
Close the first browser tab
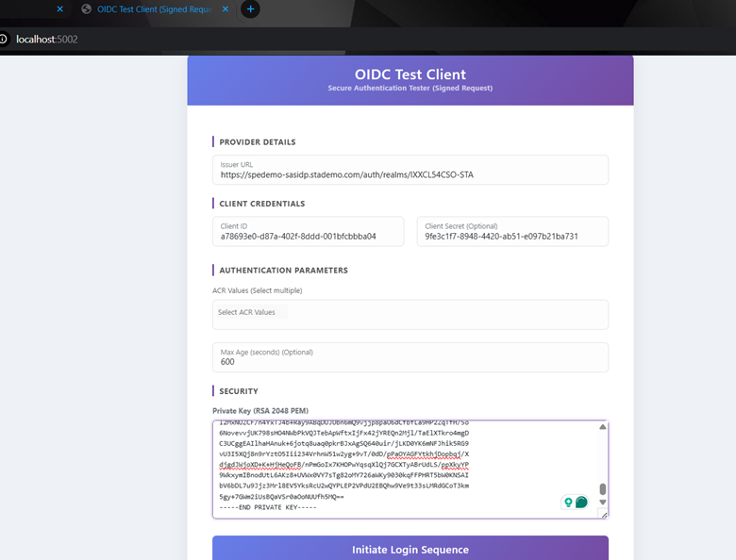tap(59, 8)
